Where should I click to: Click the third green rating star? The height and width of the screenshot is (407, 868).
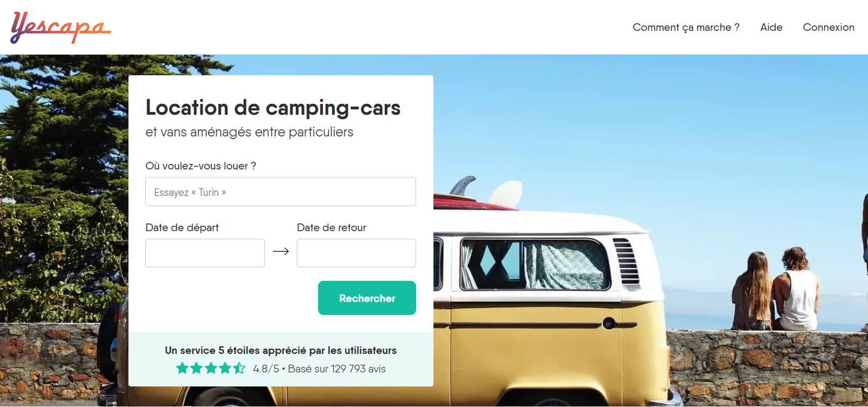(211, 369)
